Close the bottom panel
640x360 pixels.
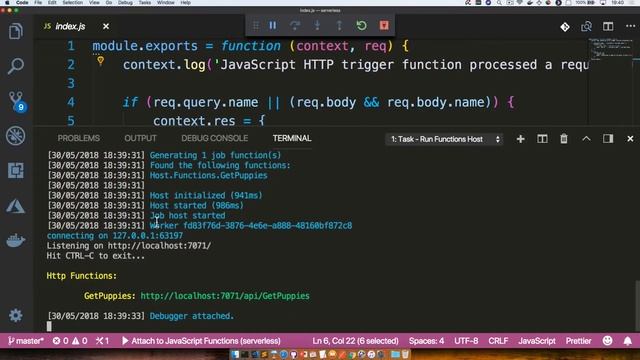point(630,139)
